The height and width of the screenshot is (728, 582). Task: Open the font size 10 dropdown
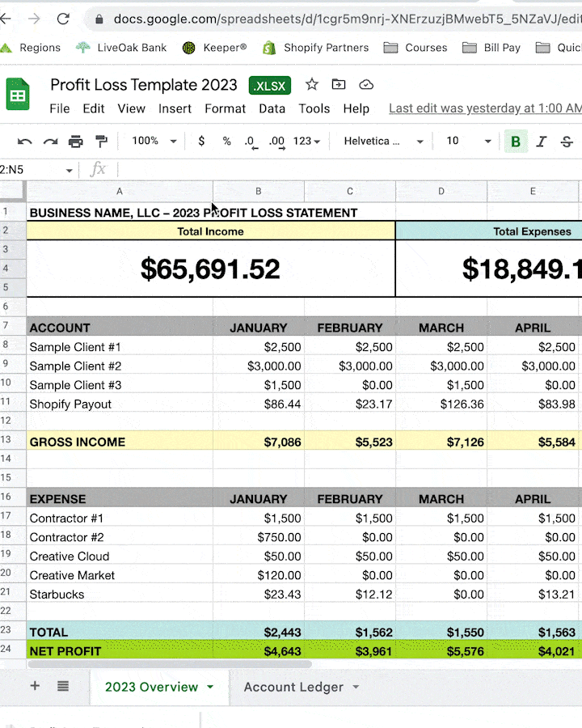[468, 141]
